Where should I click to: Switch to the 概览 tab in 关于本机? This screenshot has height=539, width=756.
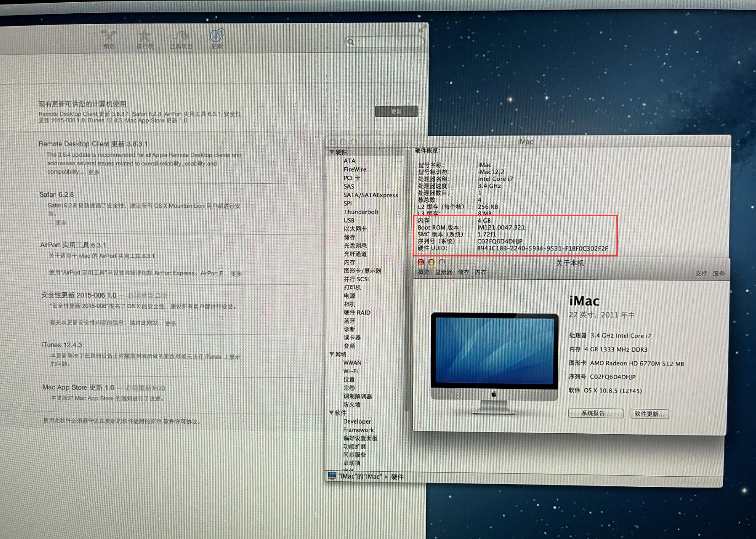[x=424, y=272]
